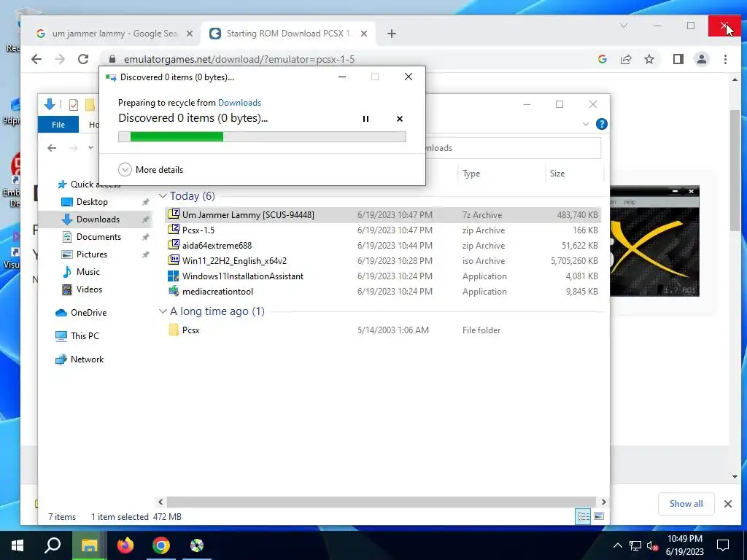Open Documents in the navigation pane
The height and width of the screenshot is (560, 747).
(98, 237)
